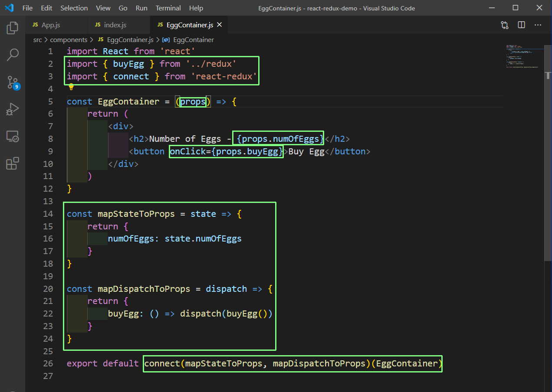The image size is (552, 392).
Task: Open the Terminal menu
Action: coord(168,8)
